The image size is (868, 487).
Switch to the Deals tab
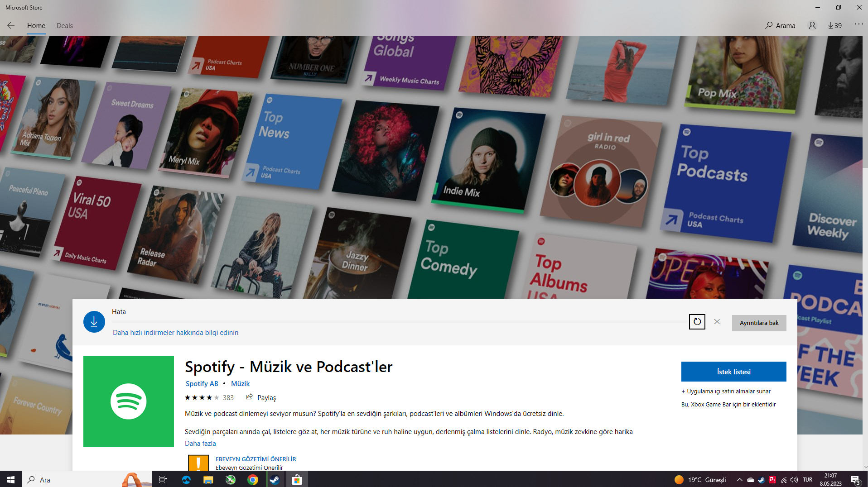65,26
